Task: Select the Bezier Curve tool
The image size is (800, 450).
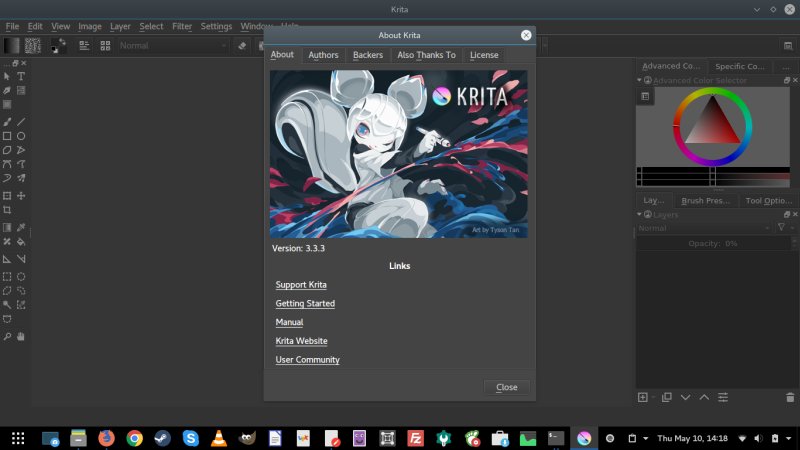Action: 7,164
